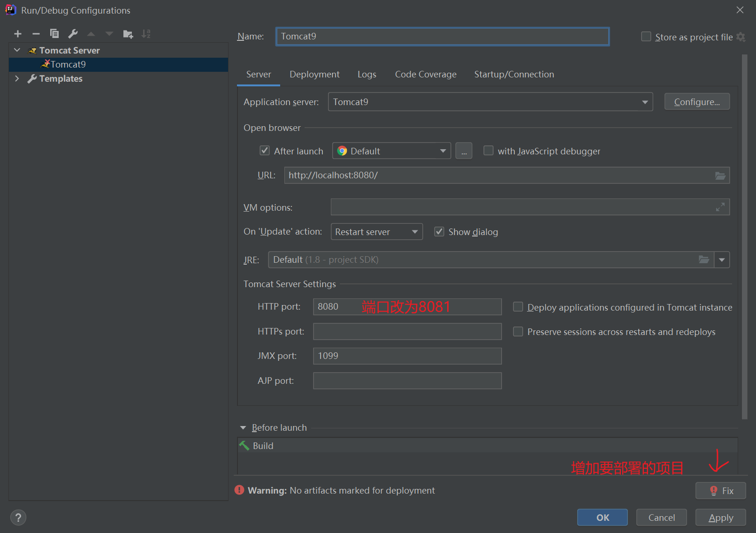Switch to the Deployment tab
This screenshot has height=533, width=756.
pos(314,75)
